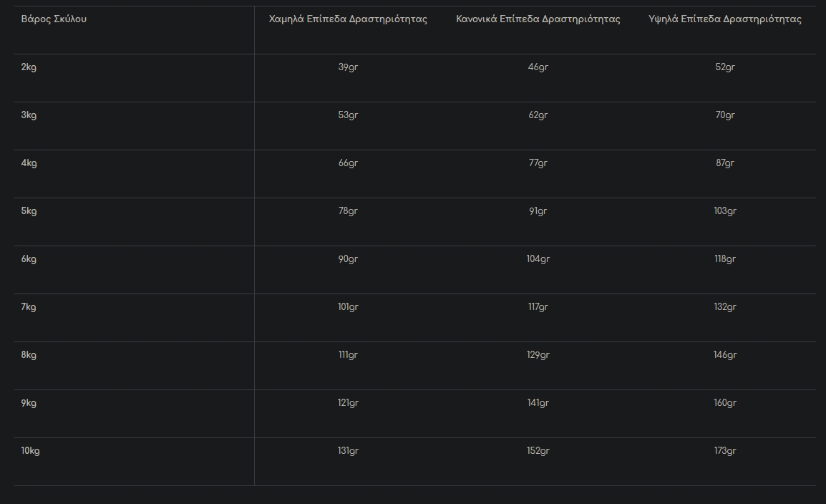Select the 39gr cell

348,67
